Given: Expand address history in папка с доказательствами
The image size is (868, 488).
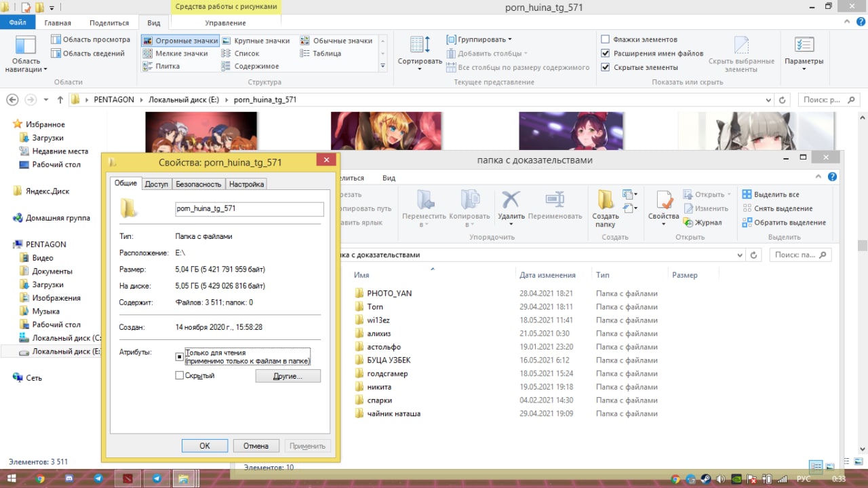Looking at the screenshot, I should [739, 255].
